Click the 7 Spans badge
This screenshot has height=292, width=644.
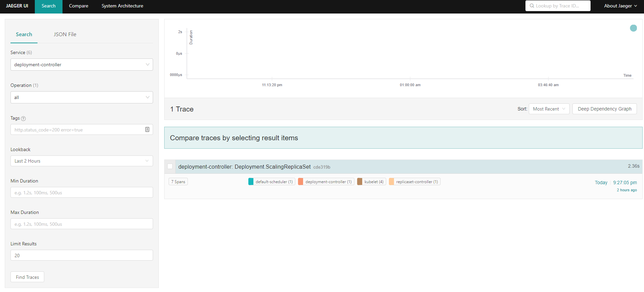178,181
